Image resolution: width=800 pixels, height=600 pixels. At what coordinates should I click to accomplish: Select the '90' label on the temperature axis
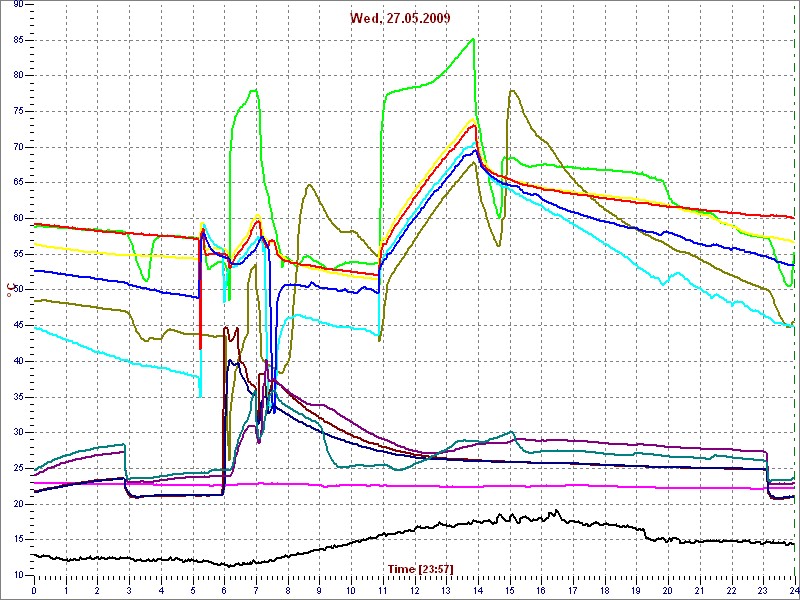[18, 4]
